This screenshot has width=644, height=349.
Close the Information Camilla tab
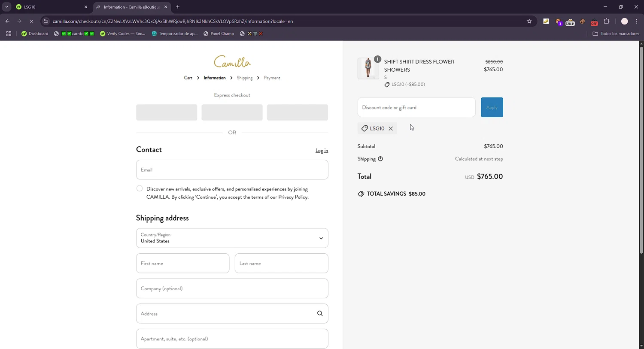(x=166, y=7)
